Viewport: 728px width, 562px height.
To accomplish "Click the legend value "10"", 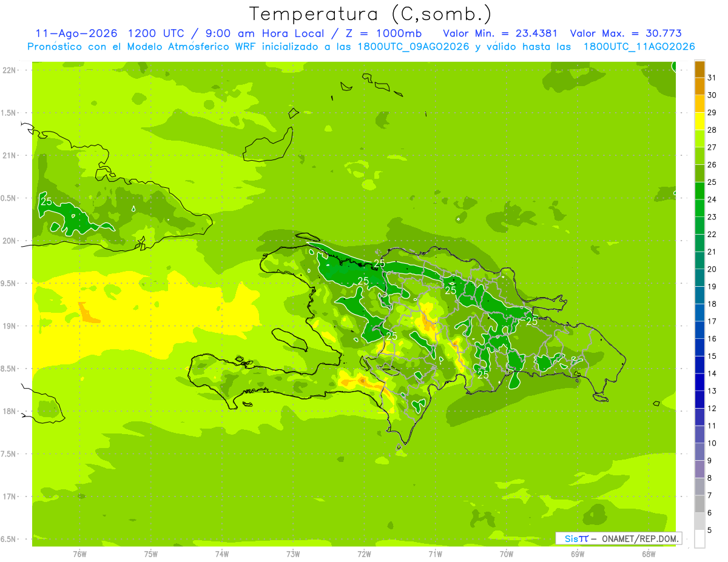I will (712, 443).
